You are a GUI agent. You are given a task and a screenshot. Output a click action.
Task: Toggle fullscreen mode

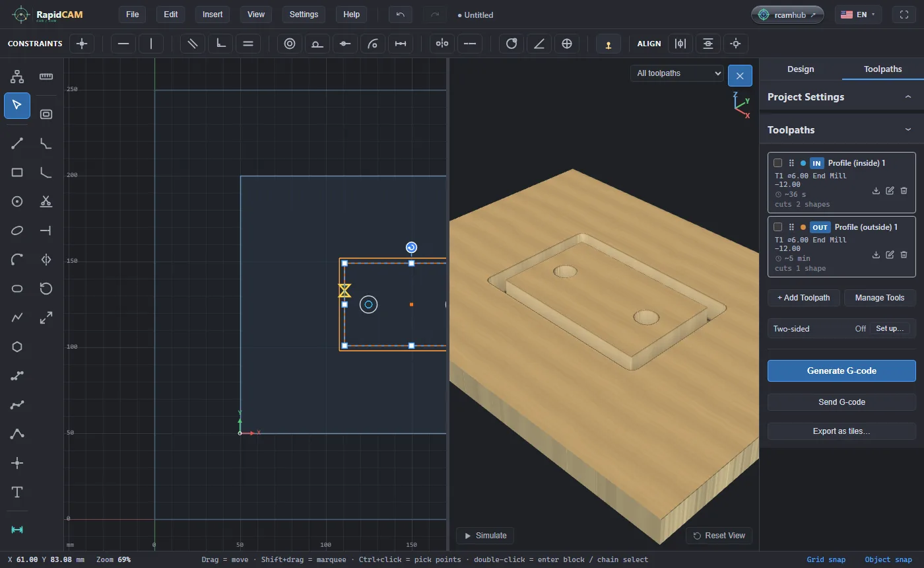click(904, 15)
